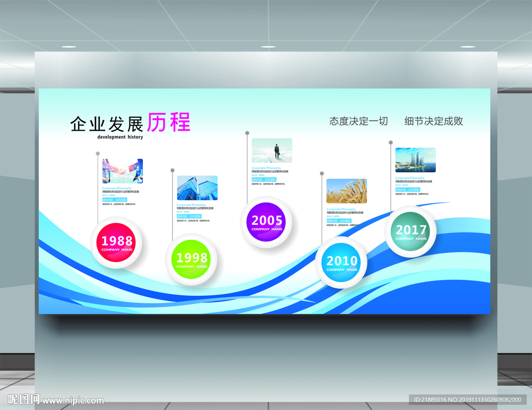The image size is (532, 410).
Task: Click the blue highlighted tag under wheat photo
Action: pos(339,221)
